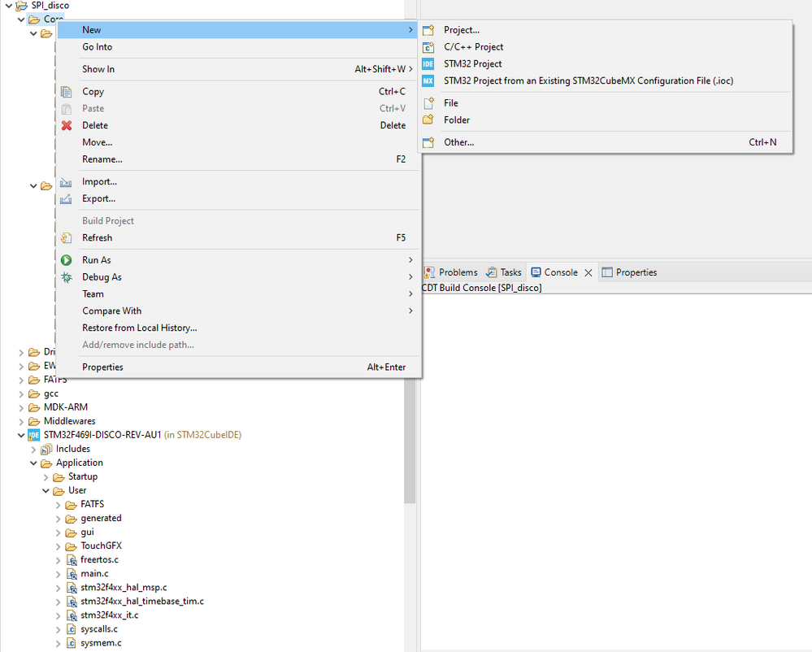Click the Includes folder icon

46,449
